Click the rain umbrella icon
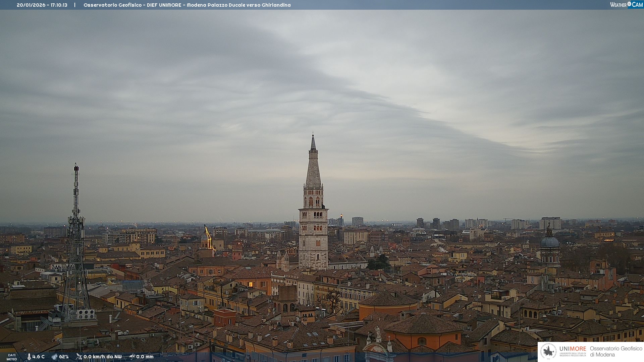 tap(132, 357)
